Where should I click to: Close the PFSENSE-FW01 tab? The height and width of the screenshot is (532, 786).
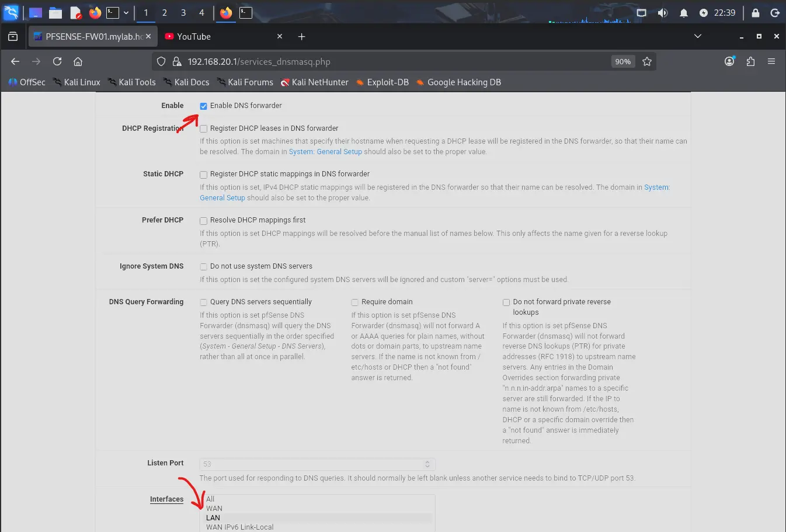148,36
